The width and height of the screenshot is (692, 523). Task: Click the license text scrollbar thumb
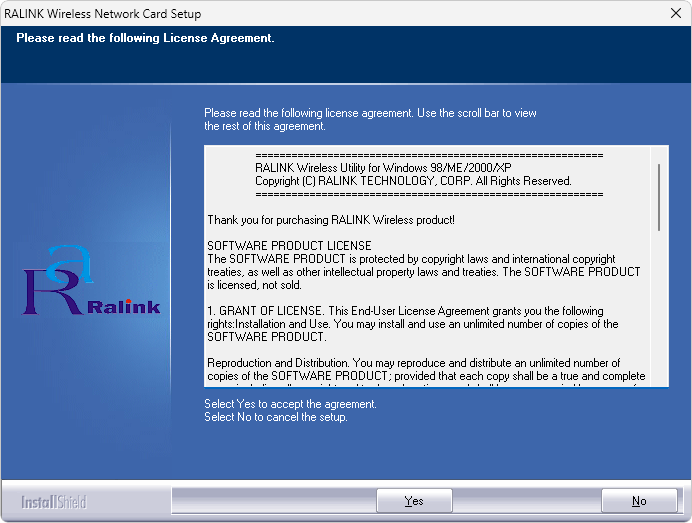click(659, 197)
